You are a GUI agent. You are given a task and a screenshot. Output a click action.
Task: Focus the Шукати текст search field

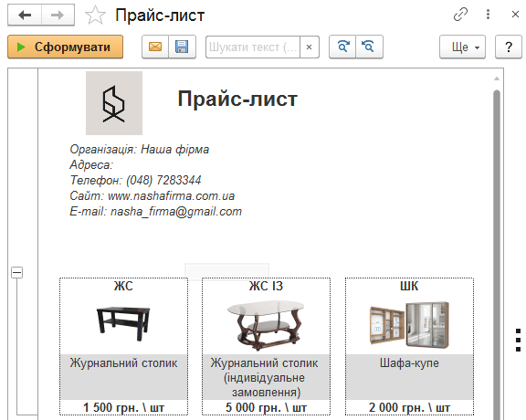pyautogui.click(x=253, y=47)
